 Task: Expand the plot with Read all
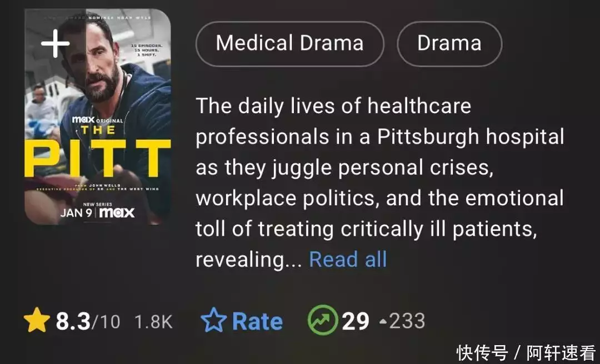pos(348,259)
